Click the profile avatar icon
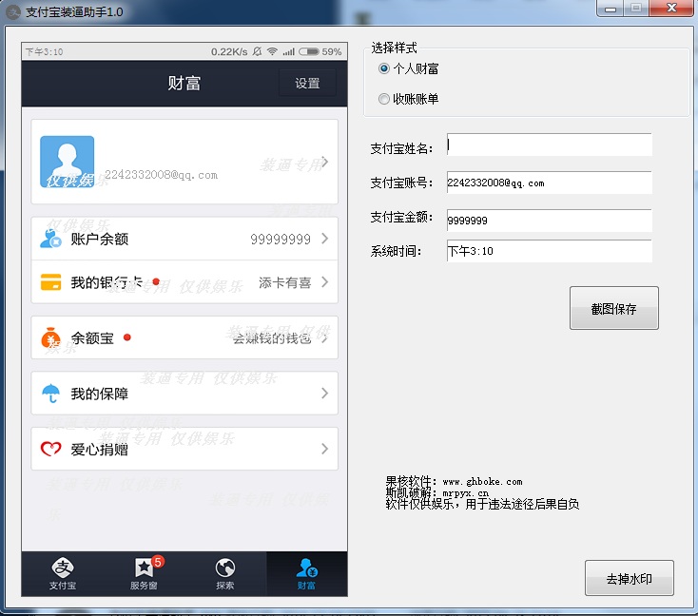Viewport: 698px width, 616px height. [x=67, y=162]
